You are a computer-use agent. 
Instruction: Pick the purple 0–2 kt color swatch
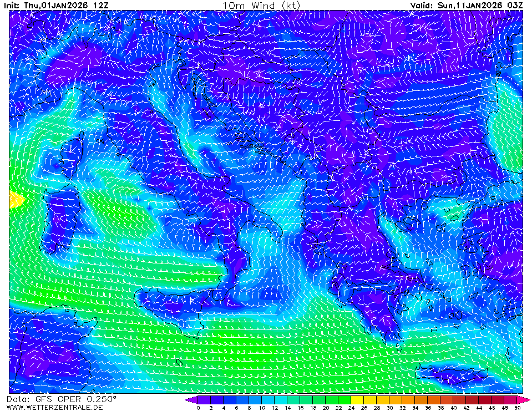click(204, 399)
